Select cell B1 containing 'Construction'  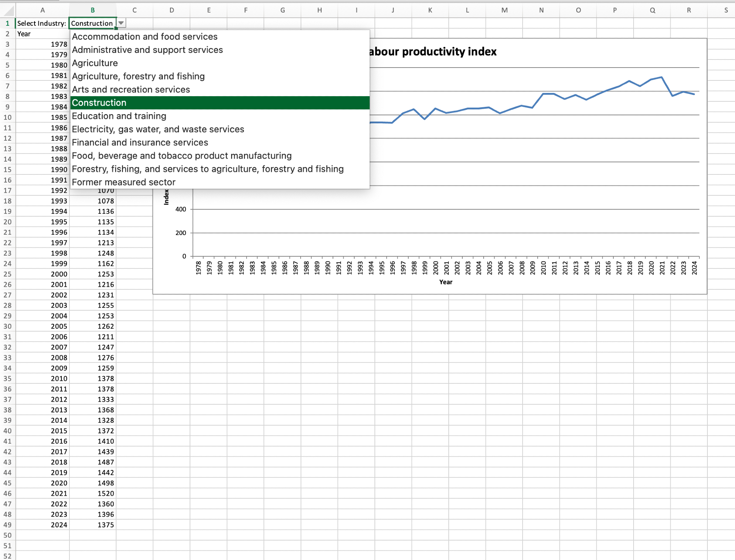click(92, 23)
